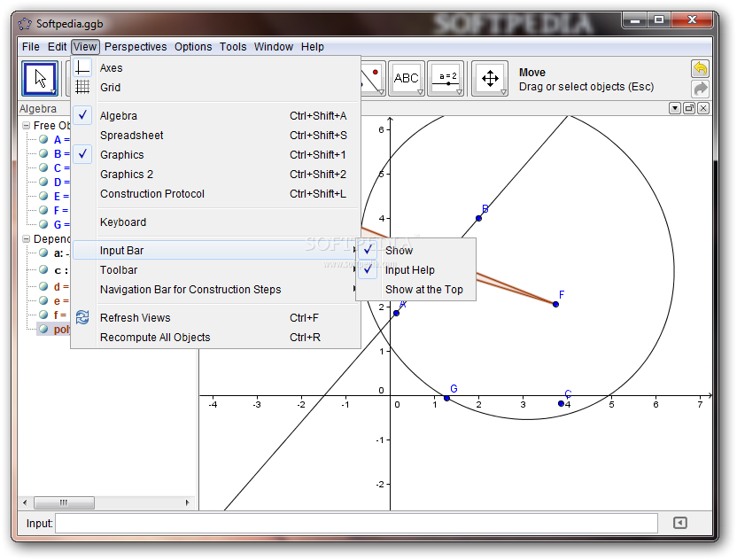Open Construction Protocol from menu
Screen dimensions: 737x560
[x=216, y=193]
